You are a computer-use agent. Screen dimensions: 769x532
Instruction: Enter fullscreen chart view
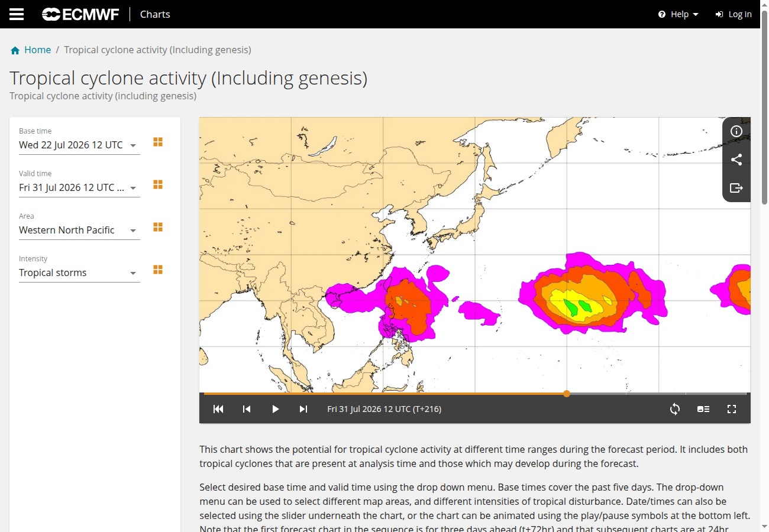click(x=732, y=409)
